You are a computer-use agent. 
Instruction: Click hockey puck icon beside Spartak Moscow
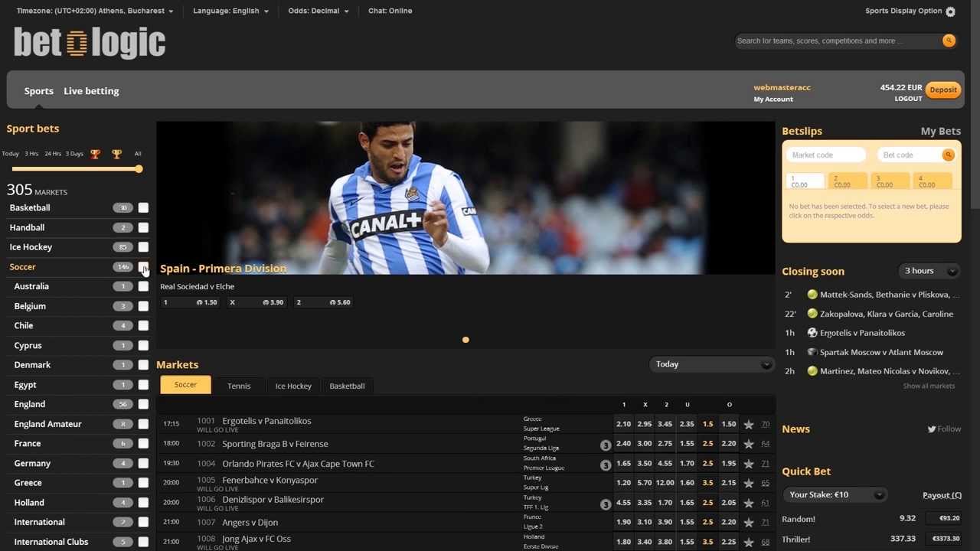(812, 352)
